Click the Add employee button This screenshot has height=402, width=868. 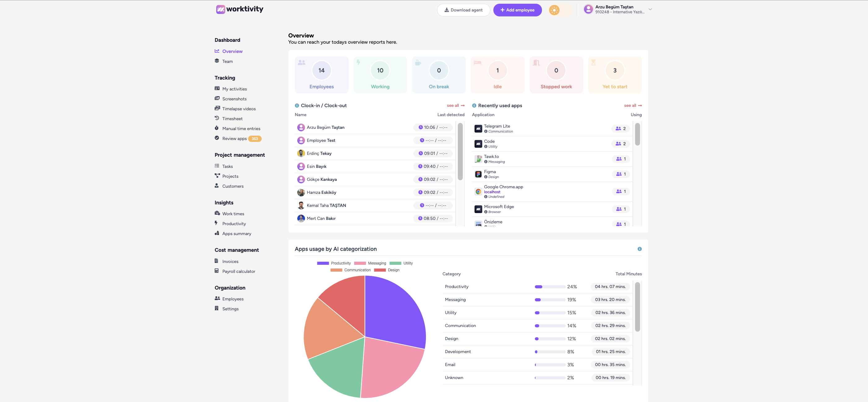[517, 10]
